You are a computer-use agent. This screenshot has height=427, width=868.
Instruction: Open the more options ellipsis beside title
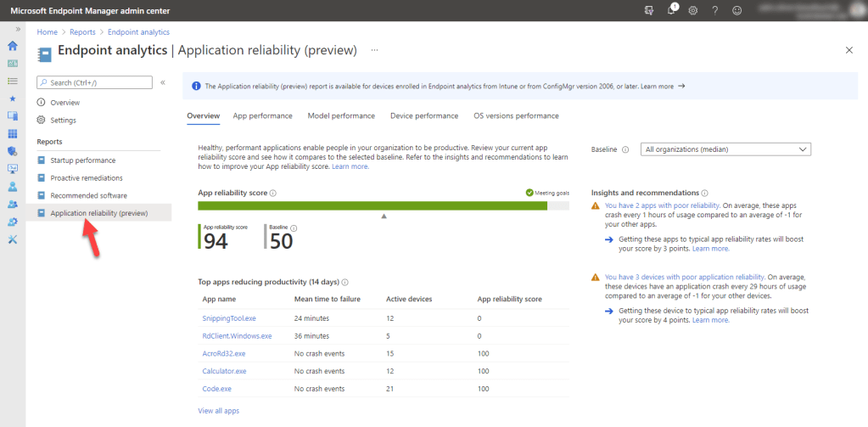click(375, 50)
